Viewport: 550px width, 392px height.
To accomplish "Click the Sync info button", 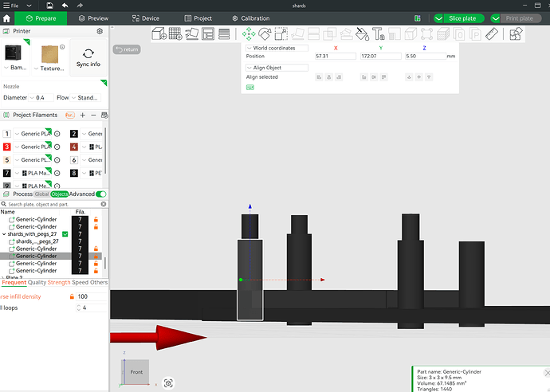I will (88, 58).
